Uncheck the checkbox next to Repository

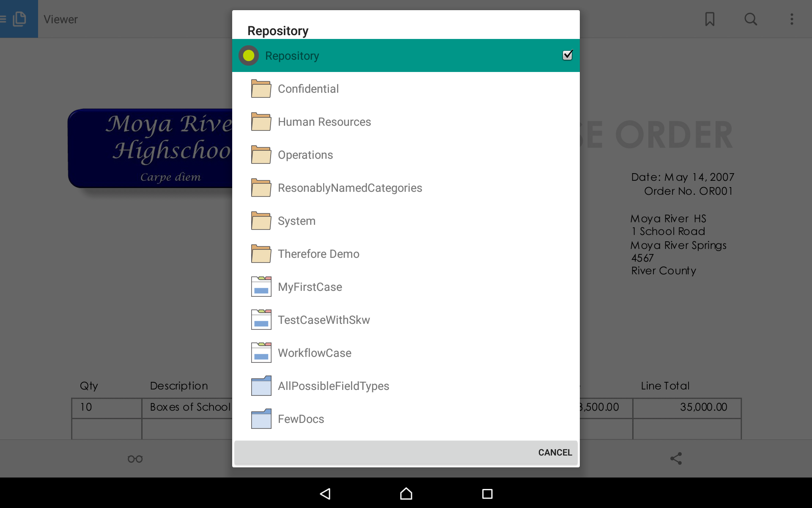click(x=568, y=55)
